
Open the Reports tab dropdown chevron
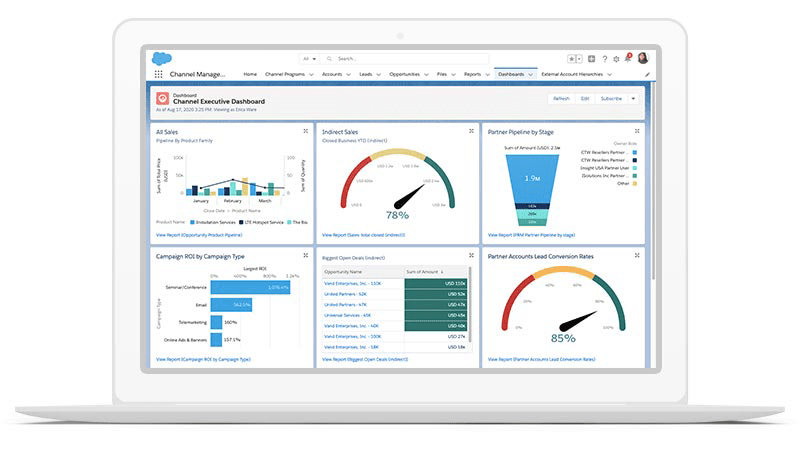[487, 74]
